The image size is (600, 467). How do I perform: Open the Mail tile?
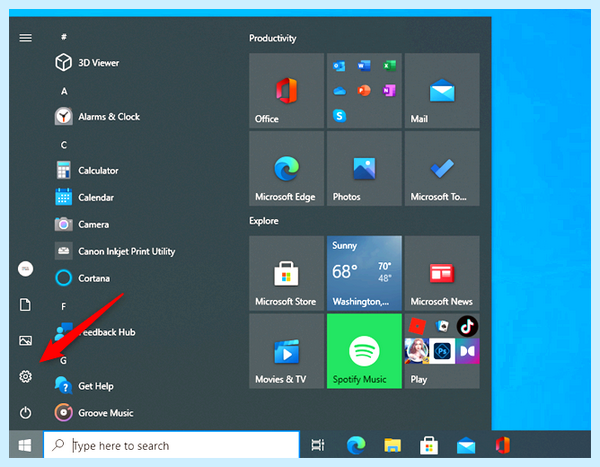tap(442, 90)
